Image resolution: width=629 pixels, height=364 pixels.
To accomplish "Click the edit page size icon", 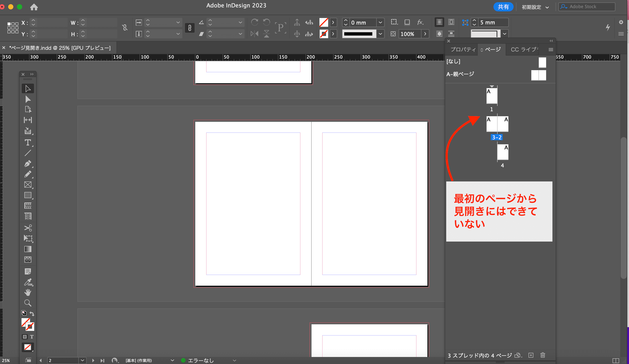I will [x=518, y=355].
